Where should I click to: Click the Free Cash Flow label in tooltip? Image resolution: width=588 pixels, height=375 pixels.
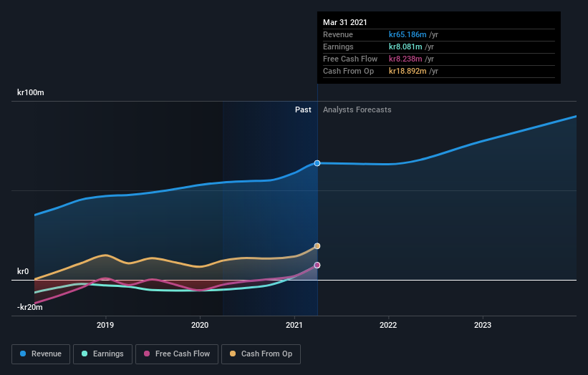(x=350, y=59)
